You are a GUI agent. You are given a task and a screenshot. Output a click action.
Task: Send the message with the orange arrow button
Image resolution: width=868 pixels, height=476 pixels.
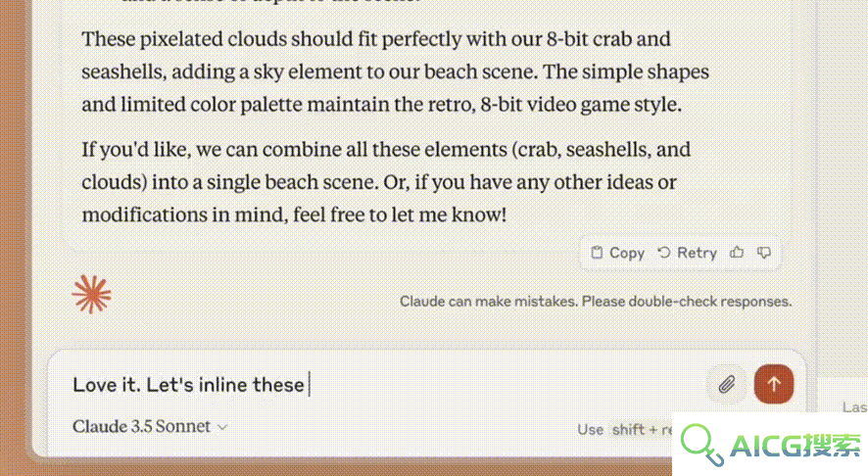[x=774, y=384]
